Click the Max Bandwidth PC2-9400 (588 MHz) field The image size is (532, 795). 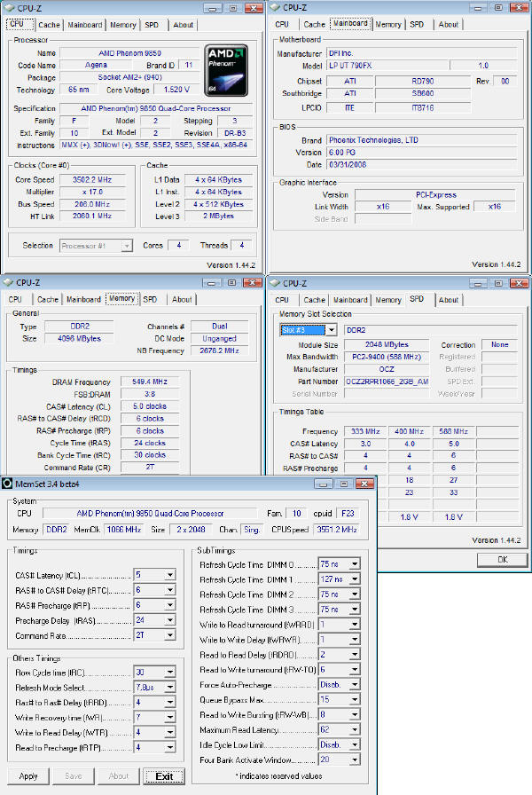(387, 357)
